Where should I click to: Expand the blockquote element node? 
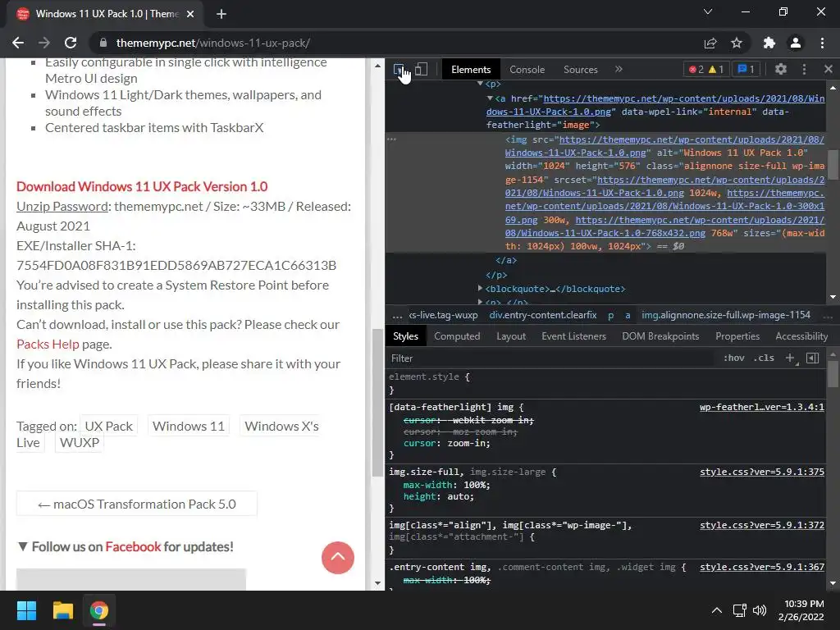pyautogui.click(x=480, y=288)
